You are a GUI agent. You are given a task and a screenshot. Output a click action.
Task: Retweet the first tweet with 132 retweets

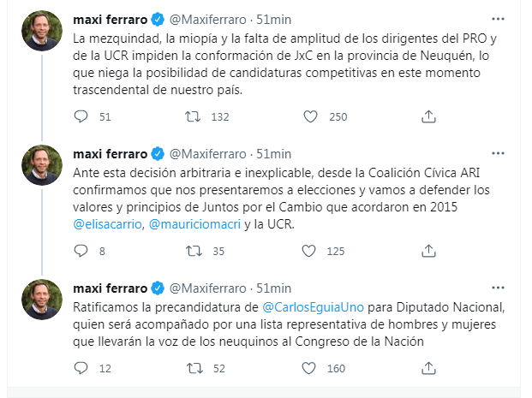click(x=193, y=116)
